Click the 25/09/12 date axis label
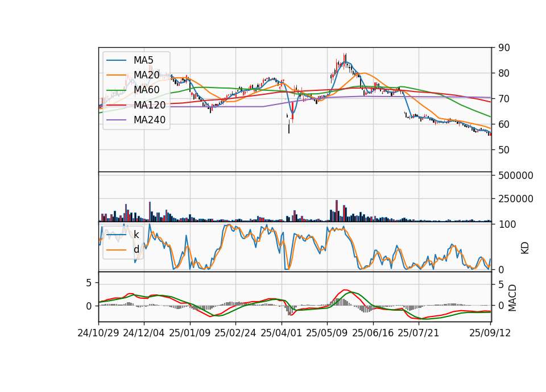This screenshot has height=392, width=546. point(490,333)
